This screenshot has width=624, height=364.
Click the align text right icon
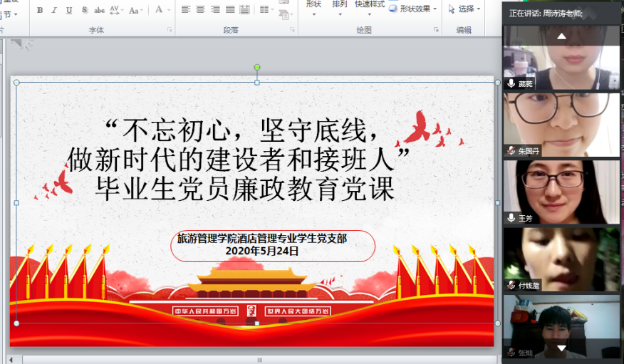(215, 10)
